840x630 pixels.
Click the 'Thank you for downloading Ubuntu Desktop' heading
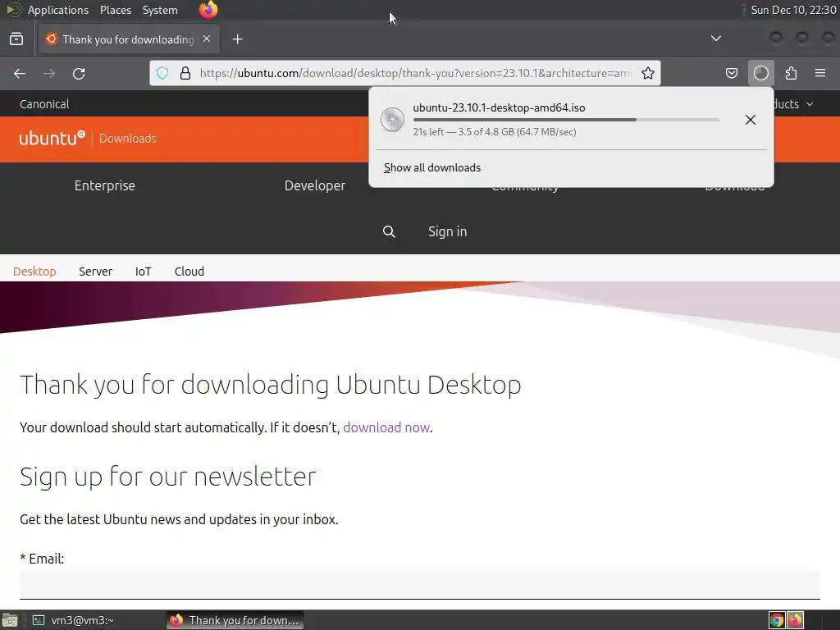271,385
